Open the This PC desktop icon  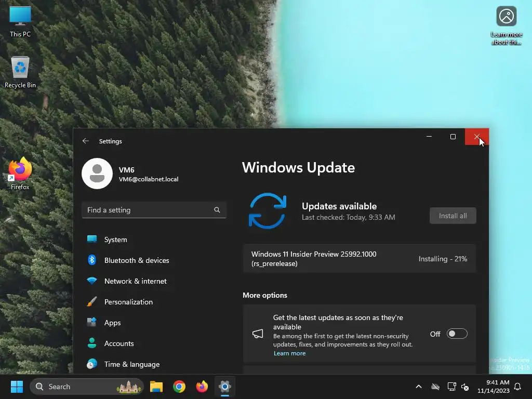pyautogui.click(x=20, y=22)
